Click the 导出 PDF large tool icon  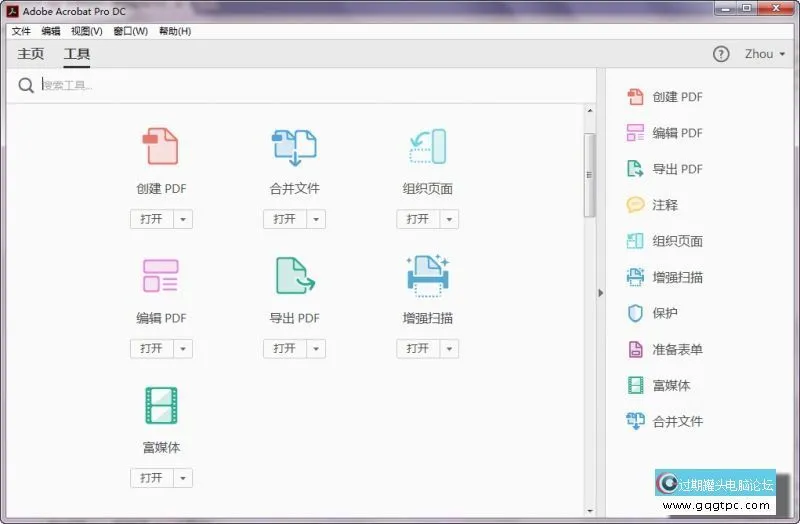point(294,276)
